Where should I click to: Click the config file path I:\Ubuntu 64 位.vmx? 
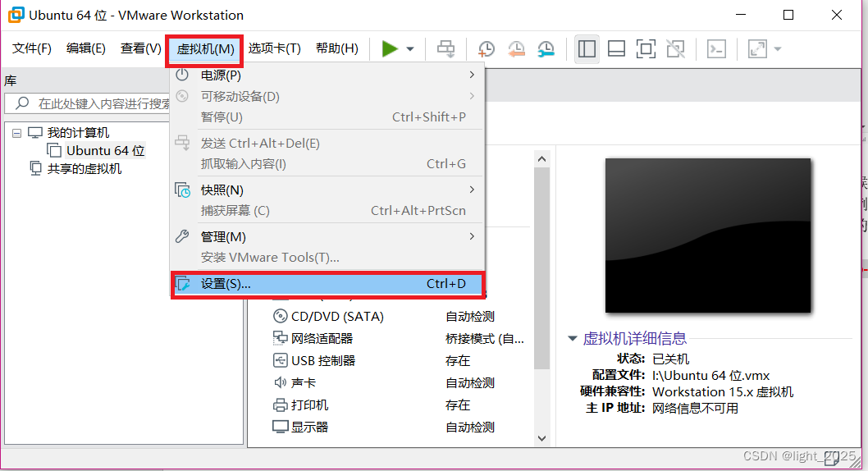click(710, 375)
